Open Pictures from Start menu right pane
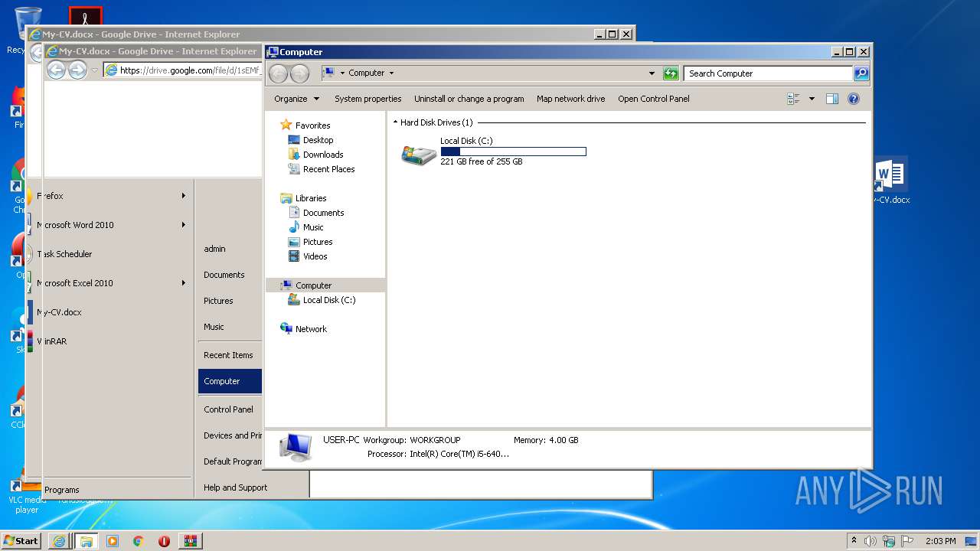Image resolution: width=980 pixels, height=551 pixels. [218, 301]
